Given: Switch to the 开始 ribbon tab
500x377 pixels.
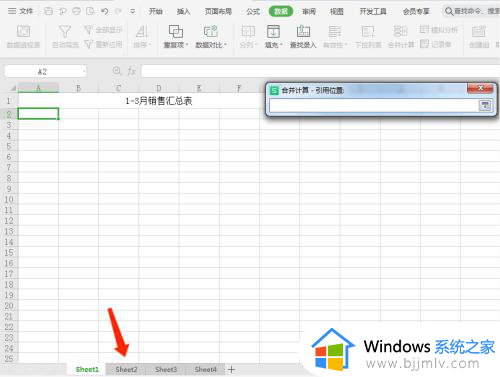Looking at the screenshot, I should (156, 12).
